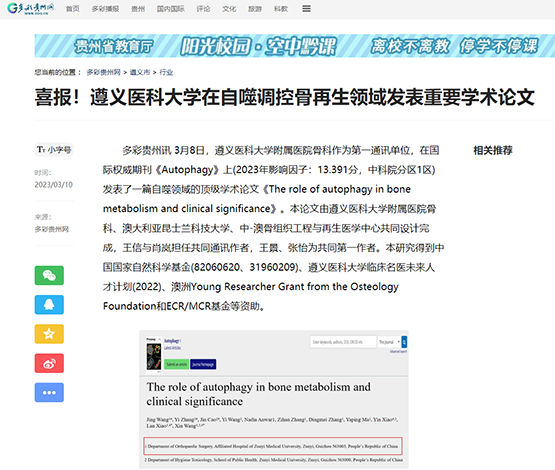Screen dimensions: 555x470
Task: Toggle the small font size button
Action: (x=54, y=150)
